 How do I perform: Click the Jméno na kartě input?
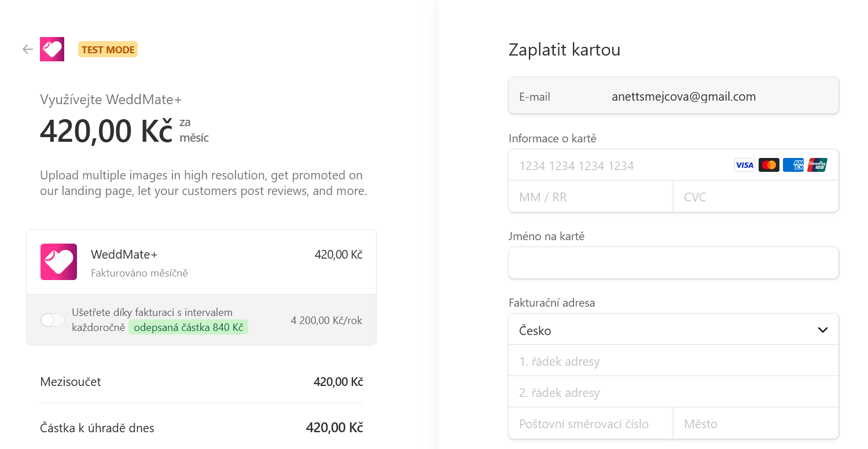coord(674,263)
